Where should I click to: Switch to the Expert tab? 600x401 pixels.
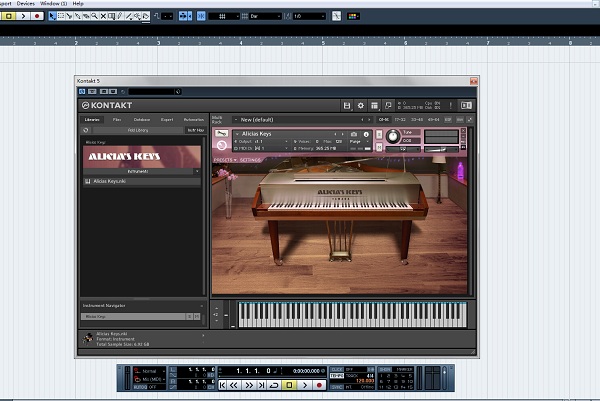tap(167, 120)
